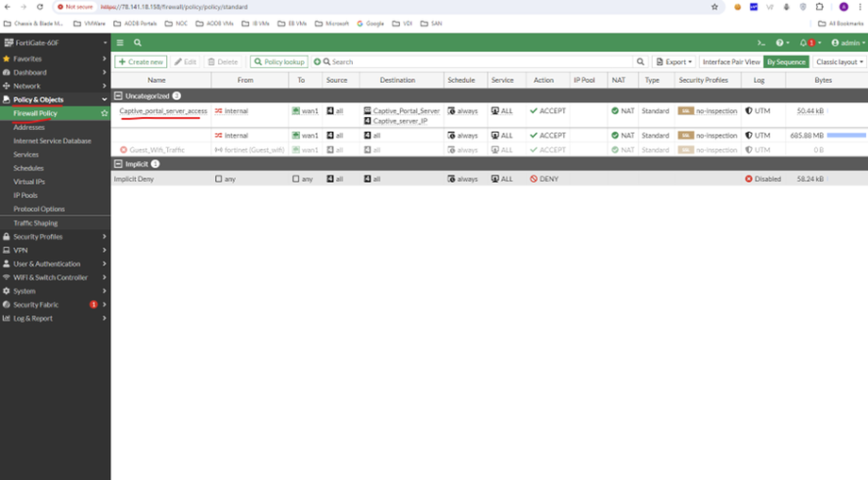Click the Not secure site info badge
Viewport: 868px width, 480px height.
pyautogui.click(x=75, y=7)
